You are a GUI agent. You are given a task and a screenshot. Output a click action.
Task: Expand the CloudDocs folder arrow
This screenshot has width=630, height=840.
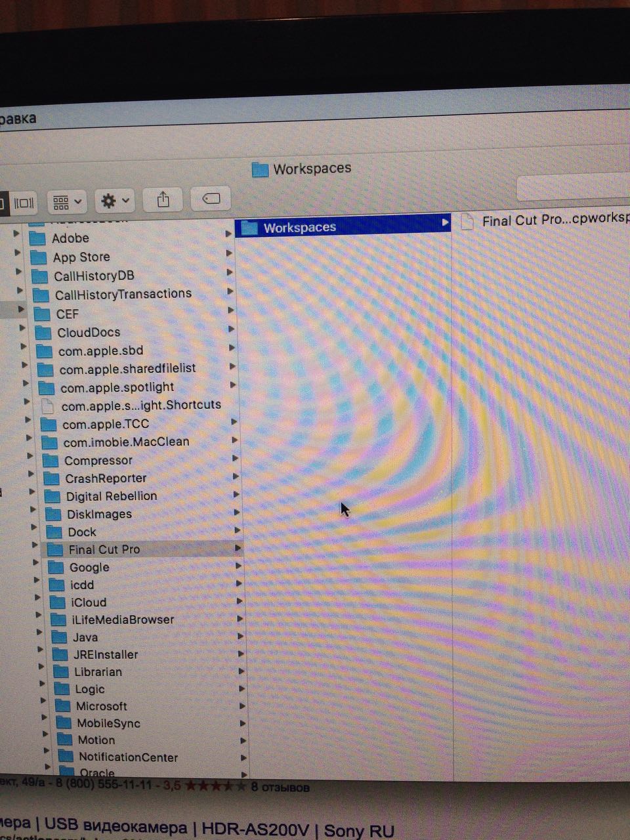pos(231,329)
